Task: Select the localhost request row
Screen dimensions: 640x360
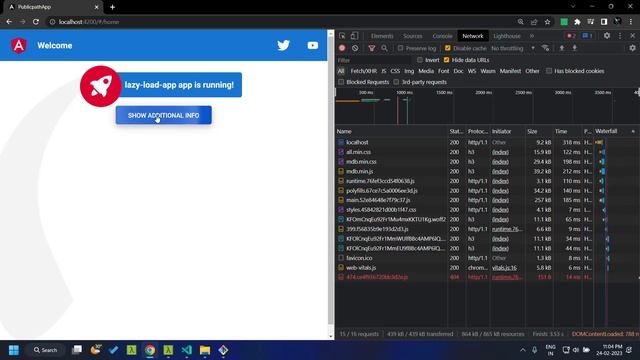Action: [487, 142]
